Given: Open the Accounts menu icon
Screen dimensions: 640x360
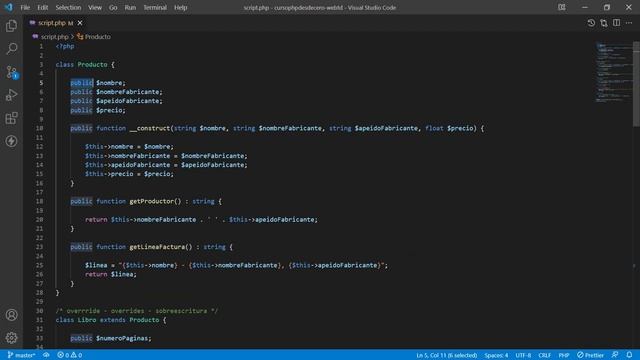Looking at the screenshot, I should tap(11, 315).
